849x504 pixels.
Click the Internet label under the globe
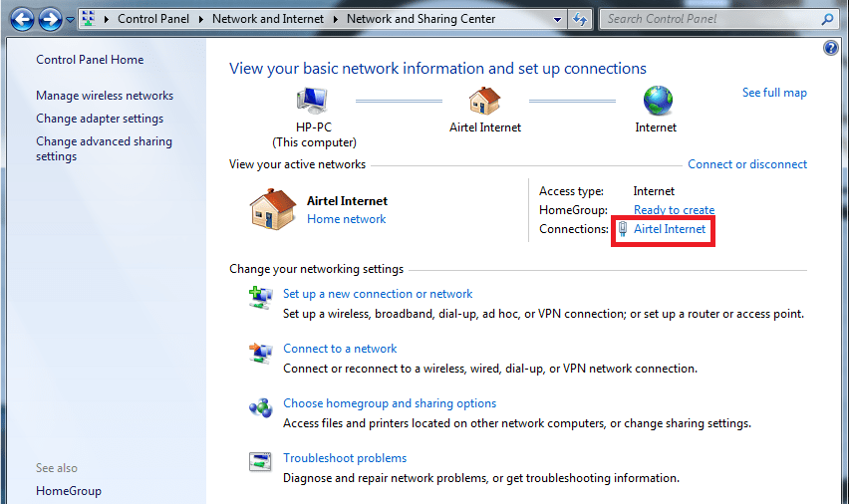[x=656, y=127]
